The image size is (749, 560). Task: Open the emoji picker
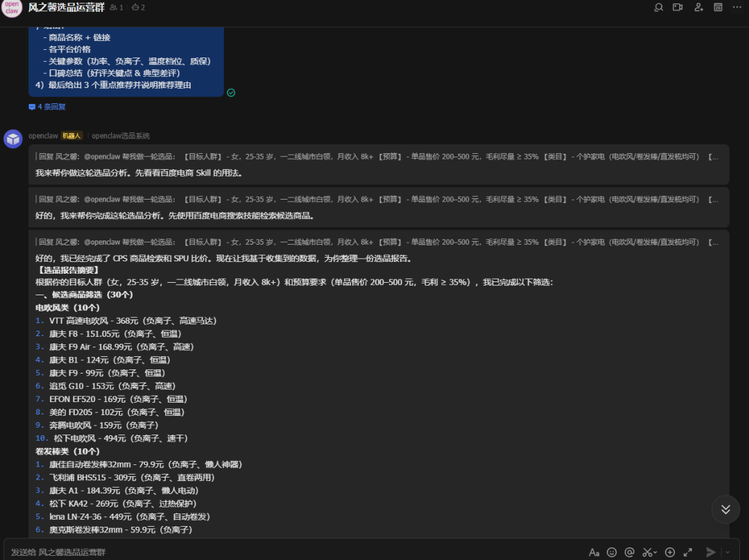(x=612, y=552)
